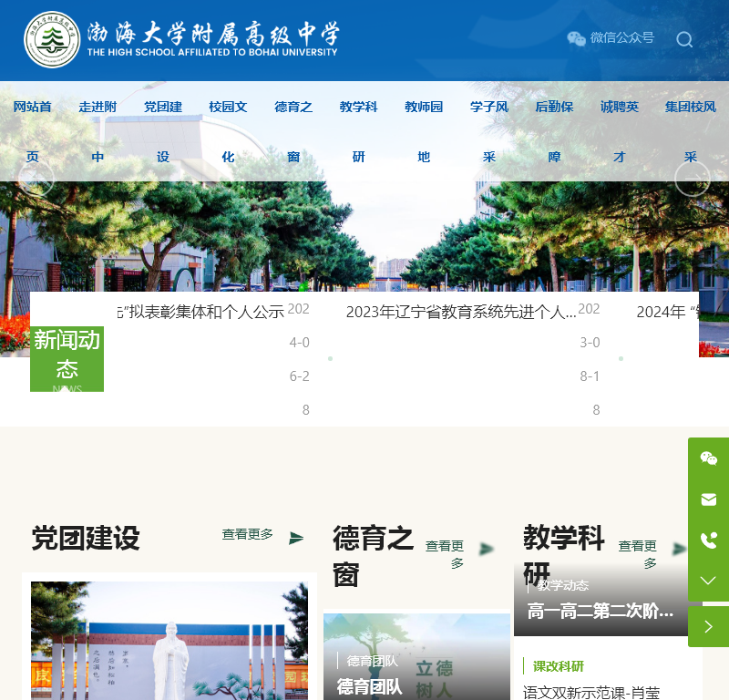The image size is (729, 700).
Task: Click the carousel next arrow
Action: pos(693,179)
